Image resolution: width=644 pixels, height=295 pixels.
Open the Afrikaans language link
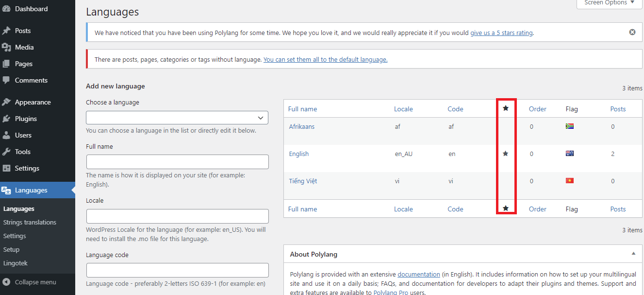pyautogui.click(x=302, y=126)
